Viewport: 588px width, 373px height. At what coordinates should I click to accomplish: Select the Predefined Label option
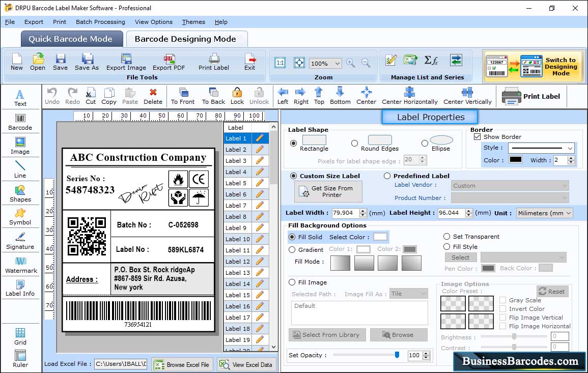(387, 176)
